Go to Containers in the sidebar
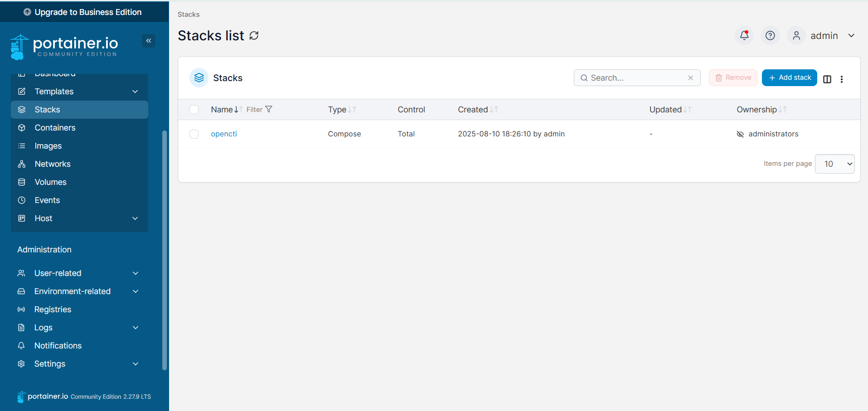Screen dimensions: 868x411 (x=79, y=128)
